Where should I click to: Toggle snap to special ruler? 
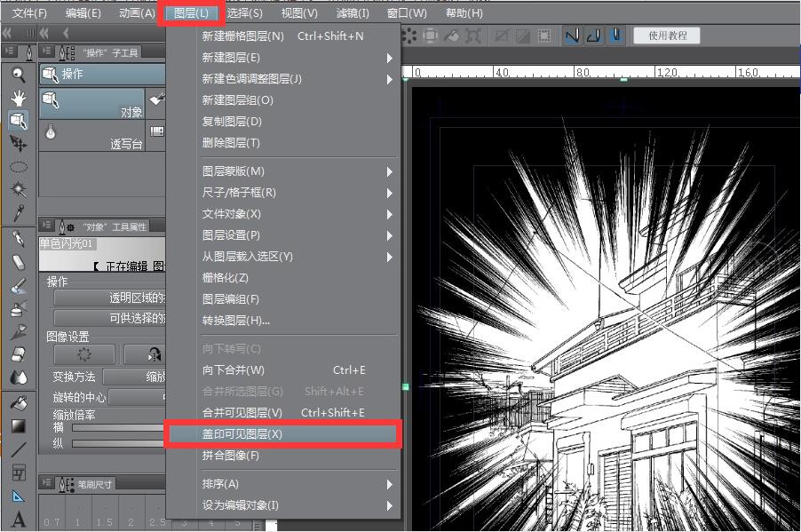(594, 36)
